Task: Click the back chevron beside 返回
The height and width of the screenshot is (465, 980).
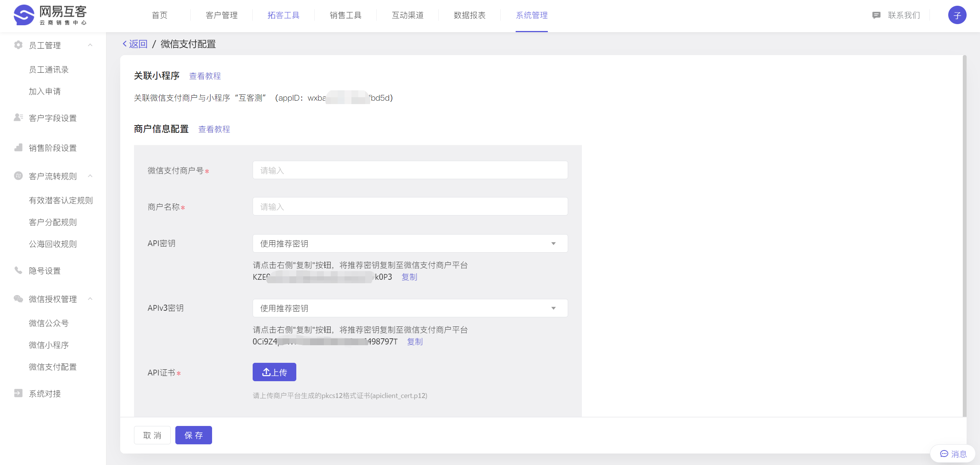Action: 124,44
